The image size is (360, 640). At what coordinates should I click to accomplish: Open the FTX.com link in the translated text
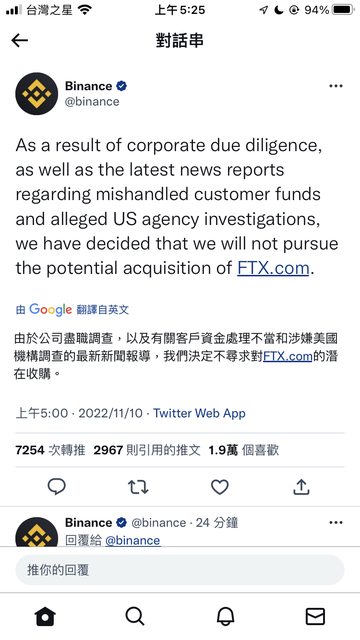pyautogui.click(x=288, y=356)
